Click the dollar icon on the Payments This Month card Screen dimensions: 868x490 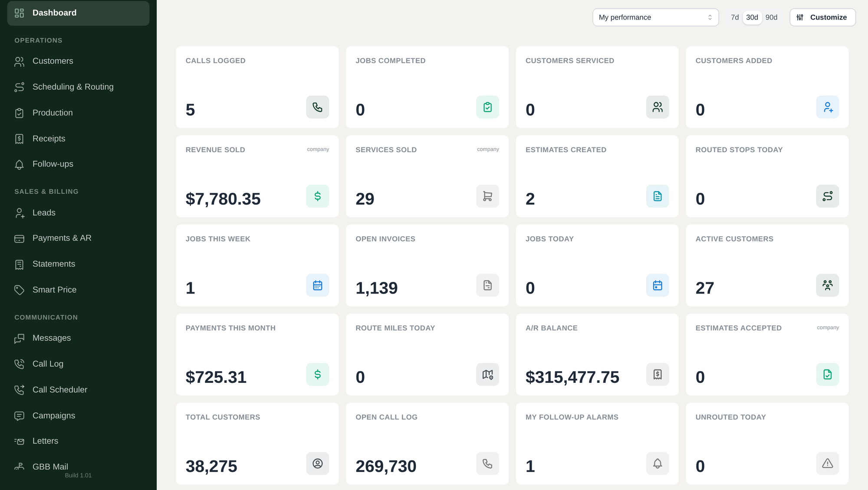click(x=317, y=375)
